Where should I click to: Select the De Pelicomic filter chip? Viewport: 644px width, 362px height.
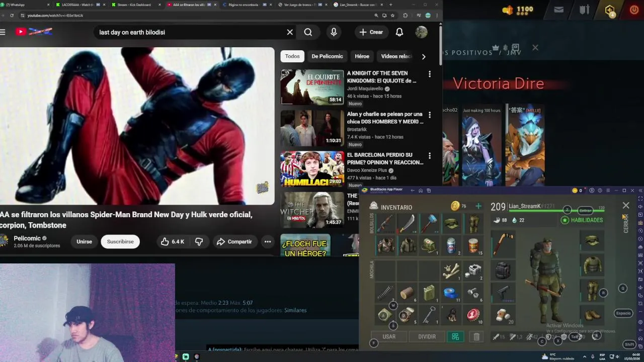[327, 56]
